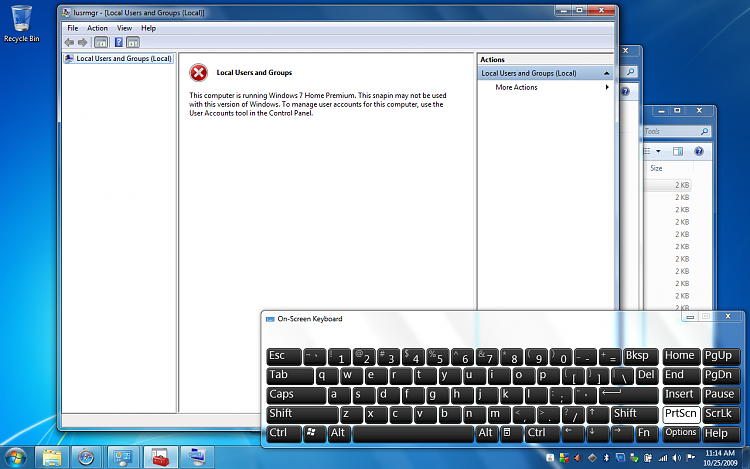750x469 pixels.
Task: Click the blue Help toolbar icon
Action: pyautogui.click(x=119, y=43)
